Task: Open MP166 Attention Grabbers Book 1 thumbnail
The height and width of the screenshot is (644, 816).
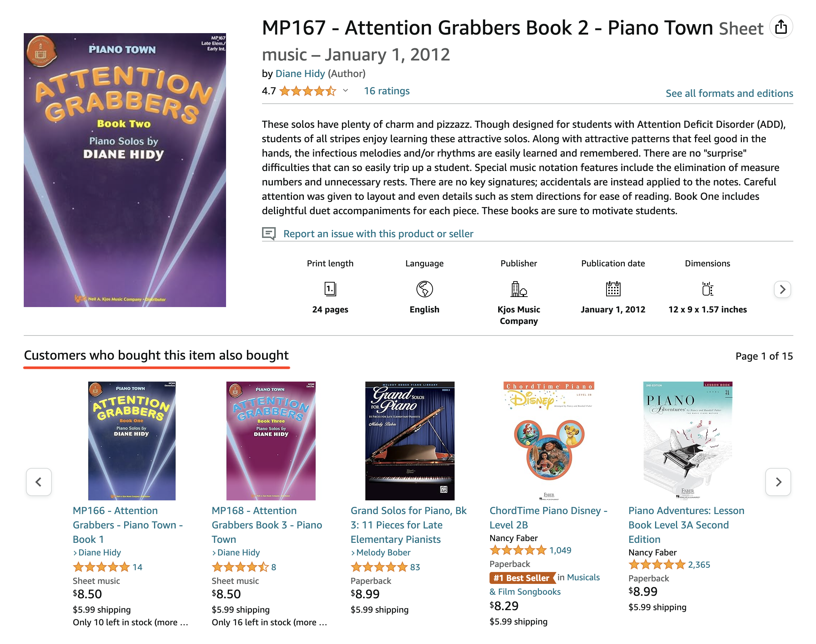Action: (x=132, y=441)
